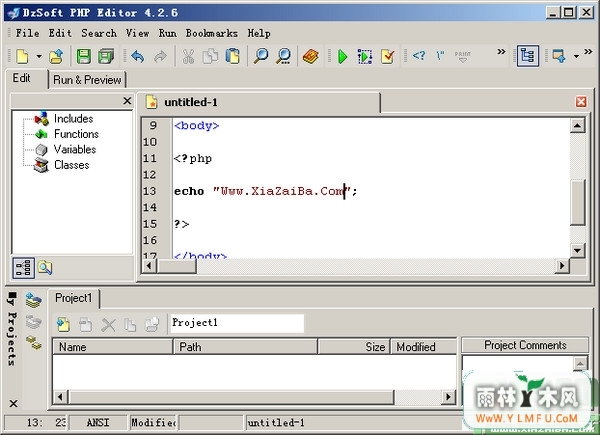The height and width of the screenshot is (435, 600).
Task: Open the Run menu
Action: (168, 33)
